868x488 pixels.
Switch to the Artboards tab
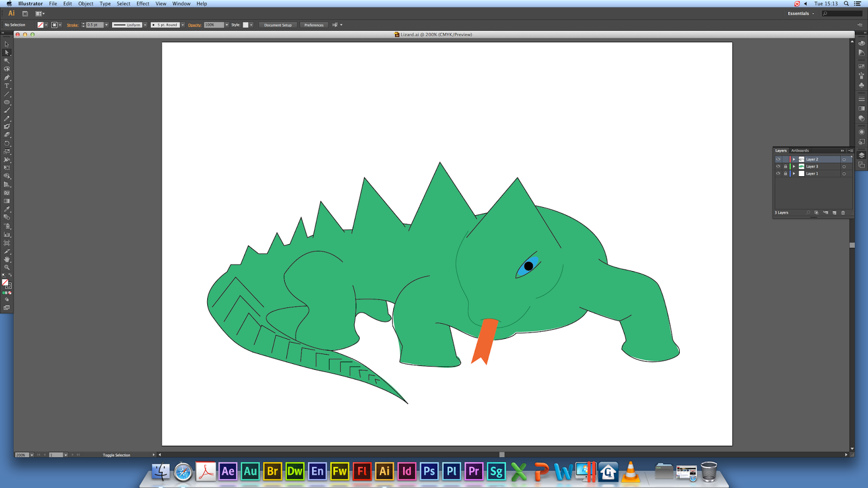click(800, 151)
